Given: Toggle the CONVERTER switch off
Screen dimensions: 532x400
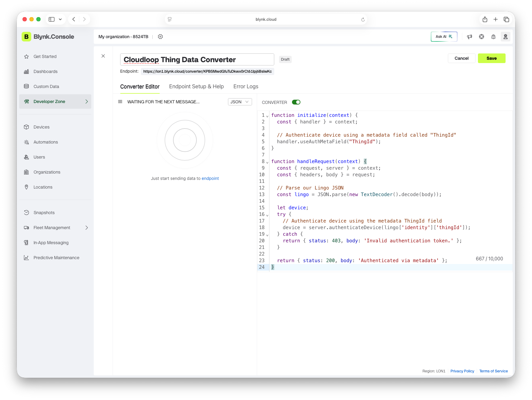Looking at the screenshot, I should (x=296, y=102).
